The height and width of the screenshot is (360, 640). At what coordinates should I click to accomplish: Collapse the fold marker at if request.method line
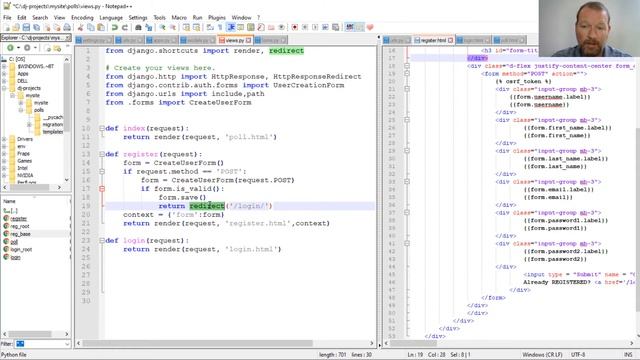pos(102,171)
